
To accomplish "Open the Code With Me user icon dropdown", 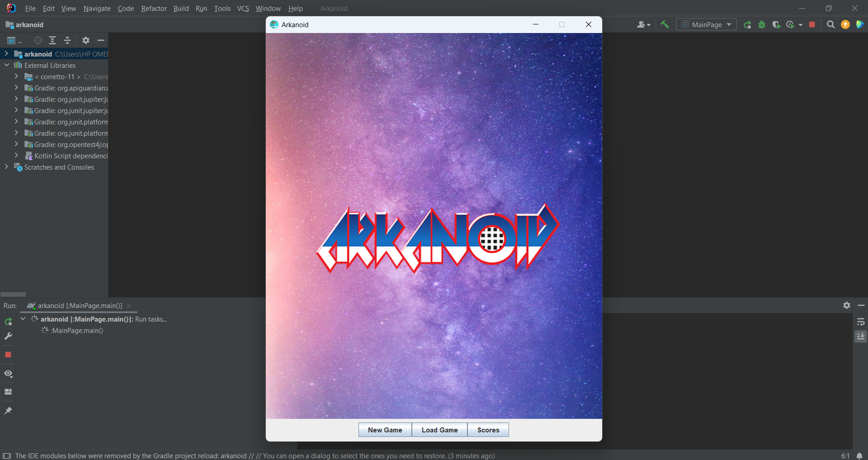I will tap(644, 25).
